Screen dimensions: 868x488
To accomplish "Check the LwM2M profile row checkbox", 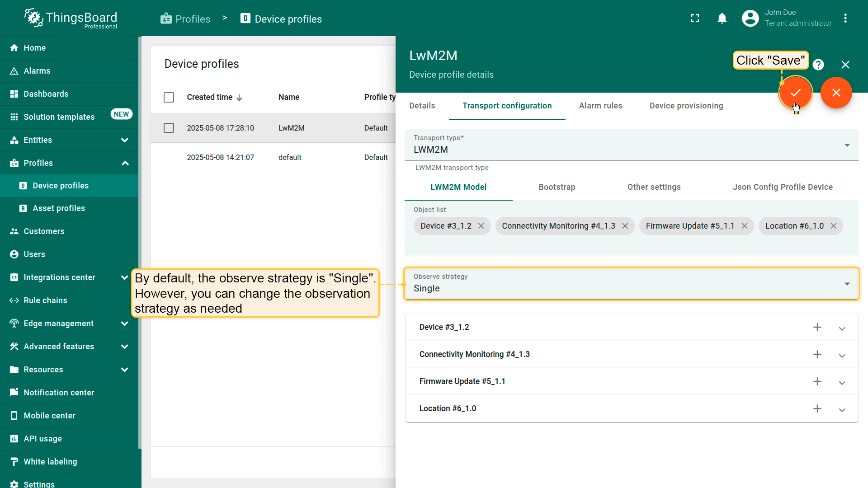I will 169,128.
